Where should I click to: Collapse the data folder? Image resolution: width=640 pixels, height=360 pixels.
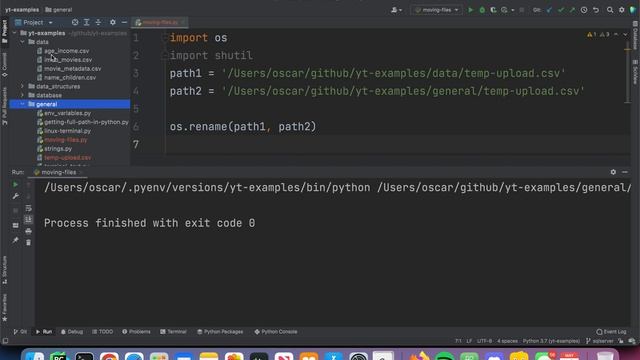tap(22, 42)
